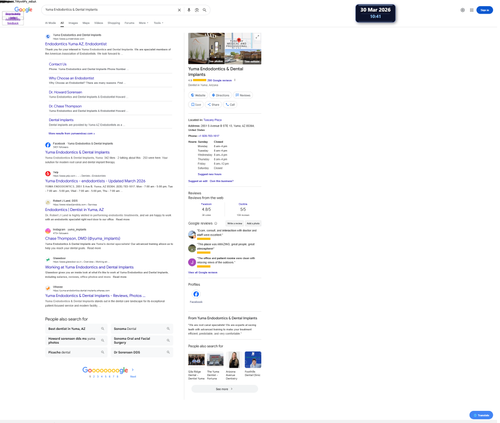Select 'Sonoma Oral and Facial Surgery' related search

tap(142, 340)
